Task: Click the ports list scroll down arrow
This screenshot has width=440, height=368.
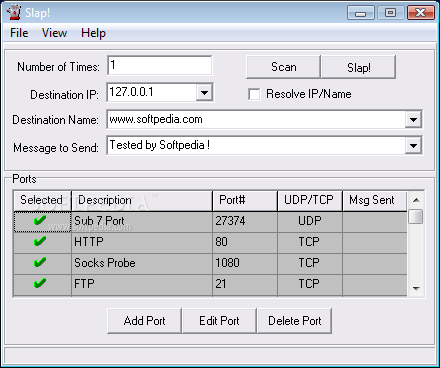Action: click(x=416, y=288)
